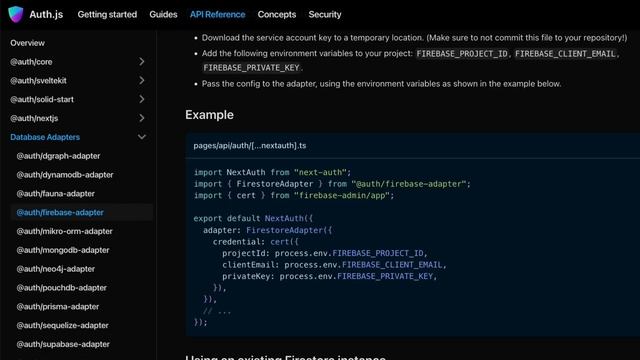
Task: Open the @auth/mikro-orm-adapter page
Action: (64, 231)
